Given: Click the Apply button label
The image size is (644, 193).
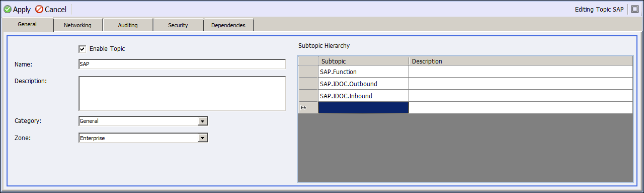Looking at the screenshot, I should 22,10.
